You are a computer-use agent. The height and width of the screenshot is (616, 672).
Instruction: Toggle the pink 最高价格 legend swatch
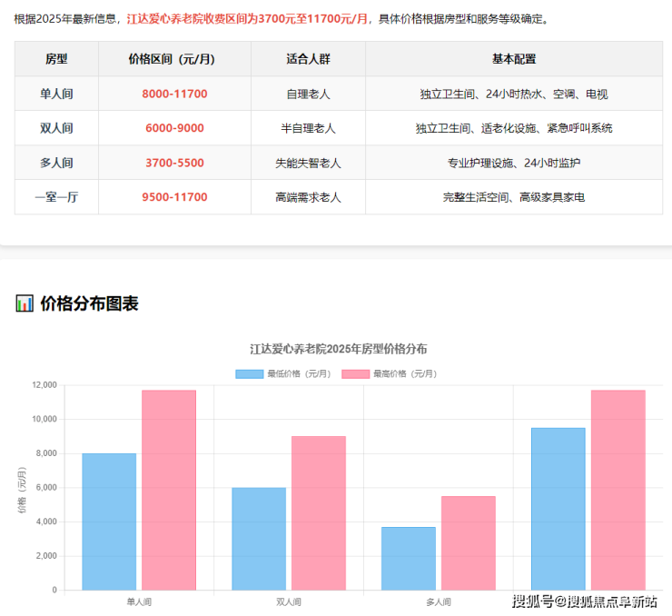(355, 373)
